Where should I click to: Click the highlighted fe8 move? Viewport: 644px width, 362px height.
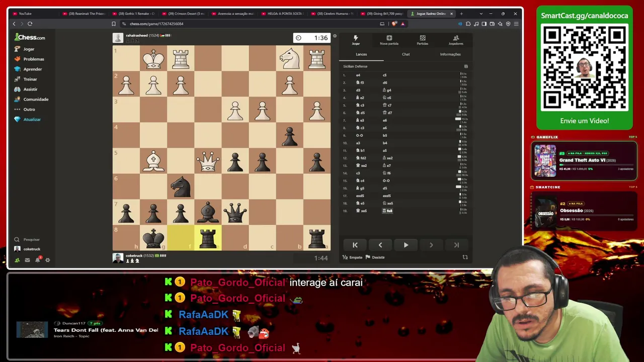pyautogui.click(x=387, y=211)
